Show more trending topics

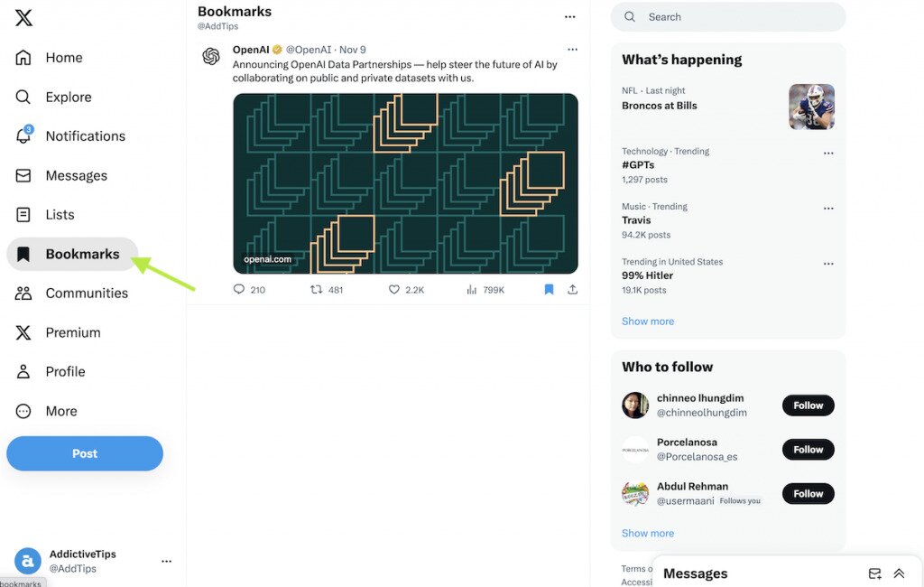647,321
